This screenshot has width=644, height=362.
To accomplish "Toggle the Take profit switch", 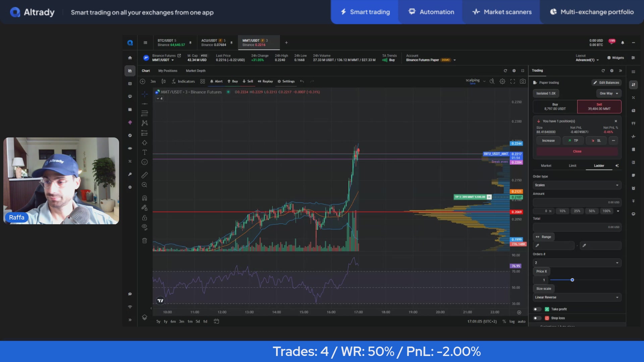I will 537,309.
